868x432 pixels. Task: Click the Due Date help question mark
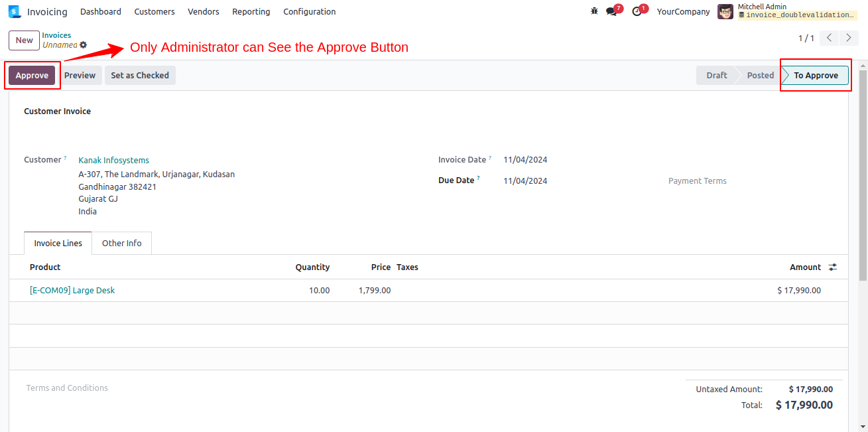tap(478, 179)
